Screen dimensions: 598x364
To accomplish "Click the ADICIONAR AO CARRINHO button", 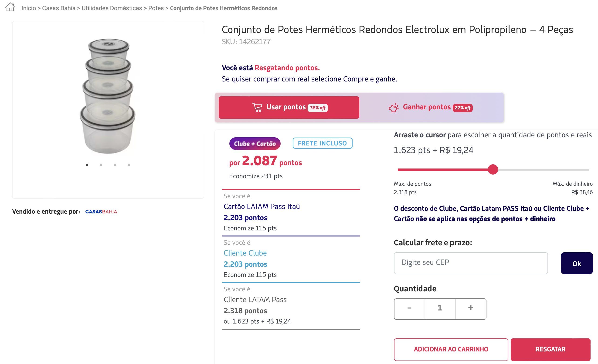I will point(451,349).
